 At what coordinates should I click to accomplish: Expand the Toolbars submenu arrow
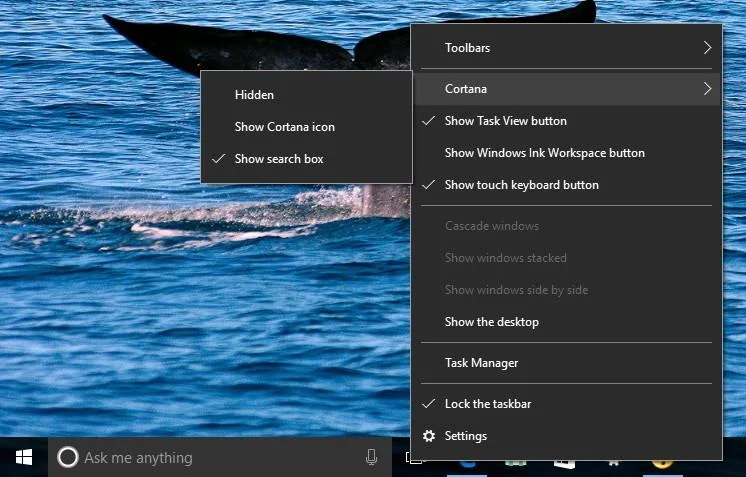[707, 48]
